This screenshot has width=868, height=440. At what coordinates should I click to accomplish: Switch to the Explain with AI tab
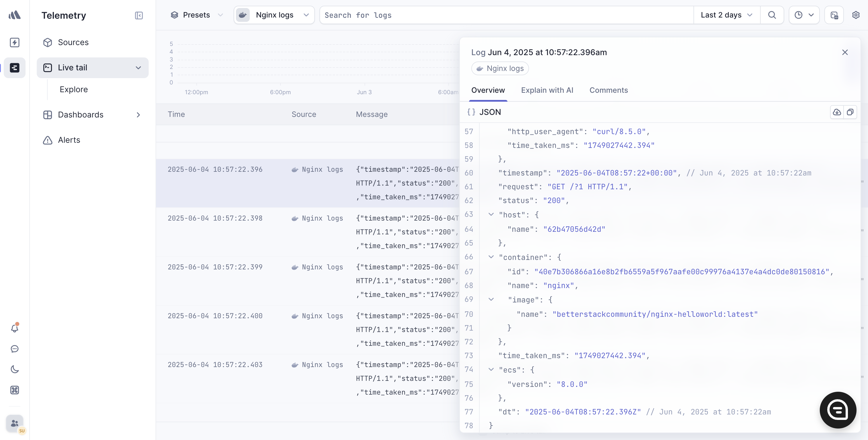547,90
